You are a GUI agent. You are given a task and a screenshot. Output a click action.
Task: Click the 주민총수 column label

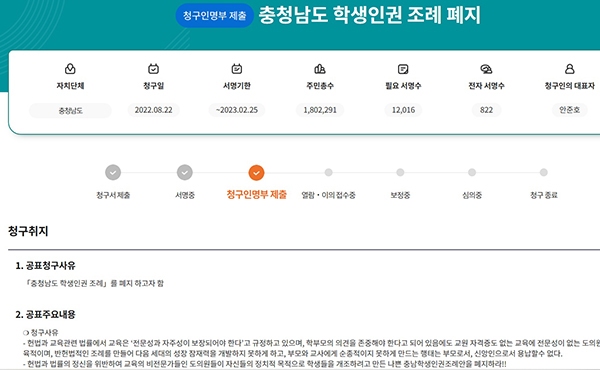[320, 86]
